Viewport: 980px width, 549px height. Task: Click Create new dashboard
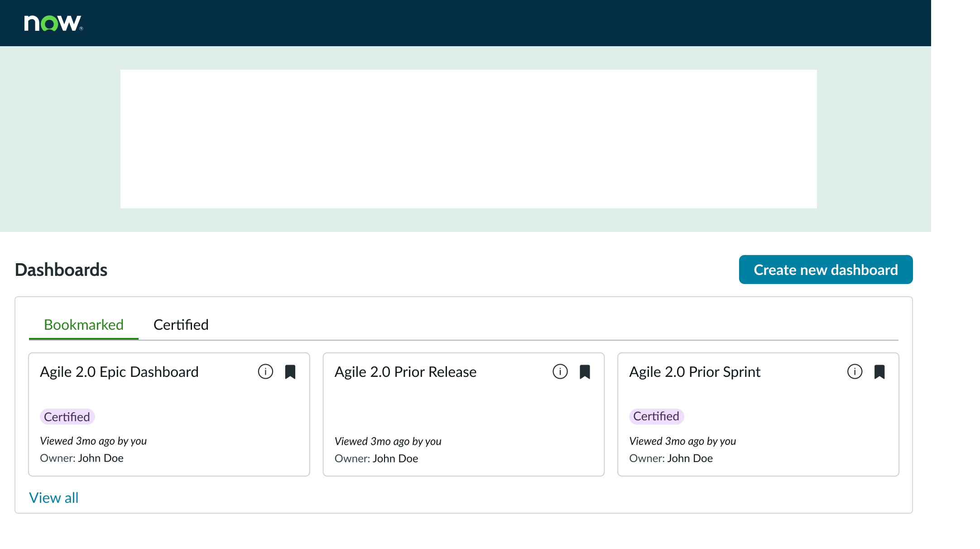[x=825, y=270]
